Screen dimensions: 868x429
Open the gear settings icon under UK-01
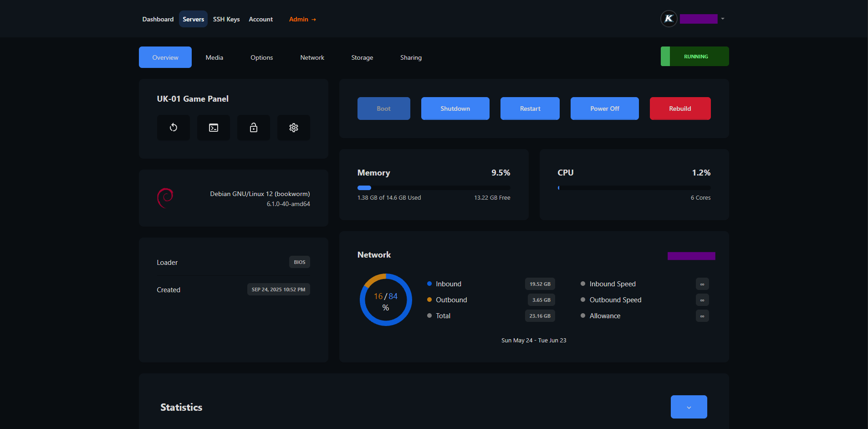coord(294,128)
